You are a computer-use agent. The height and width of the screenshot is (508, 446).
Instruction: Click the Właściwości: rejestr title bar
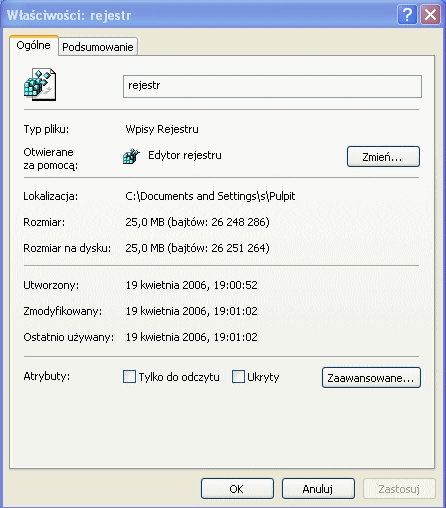tap(200, 15)
